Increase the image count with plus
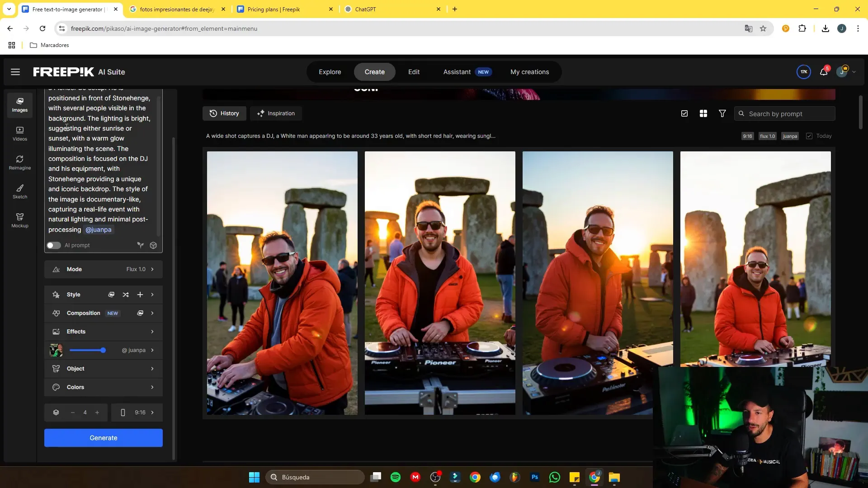The image size is (868, 488). pyautogui.click(x=97, y=413)
